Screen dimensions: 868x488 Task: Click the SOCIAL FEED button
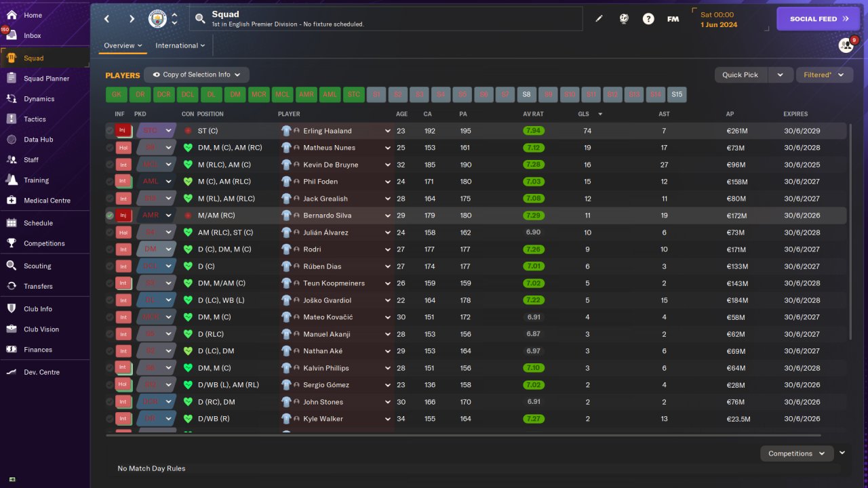(818, 19)
